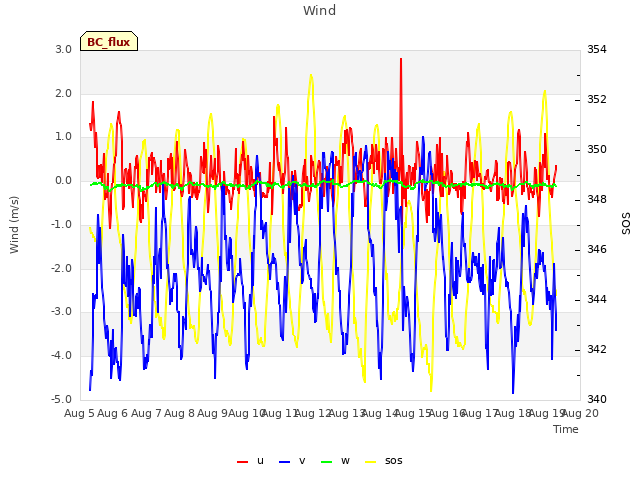The height and width of the screenshot is (480, 640).
Task: Click the 'Time' x-axis title
Action: point(566,429)
